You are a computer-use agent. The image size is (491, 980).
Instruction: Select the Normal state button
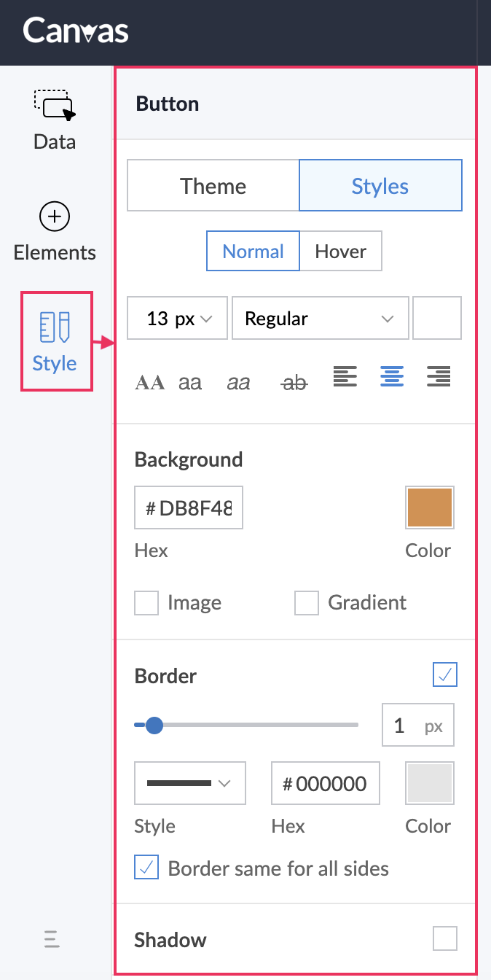pyautogui.click(x=253, y=252)
